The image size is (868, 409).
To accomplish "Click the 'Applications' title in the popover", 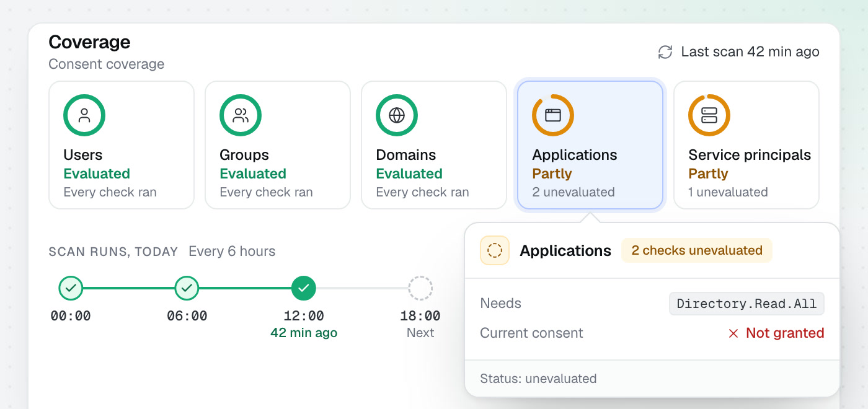I will click(565, 251).
